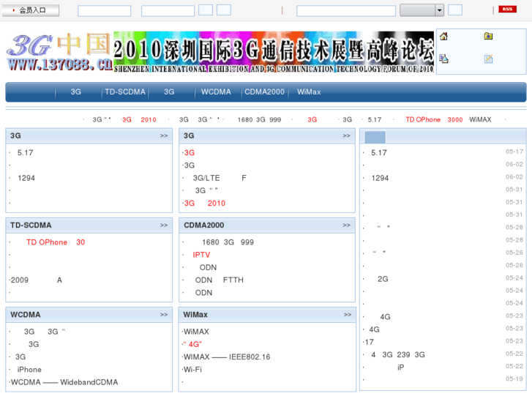Focus the second login input field

point(168,11)
